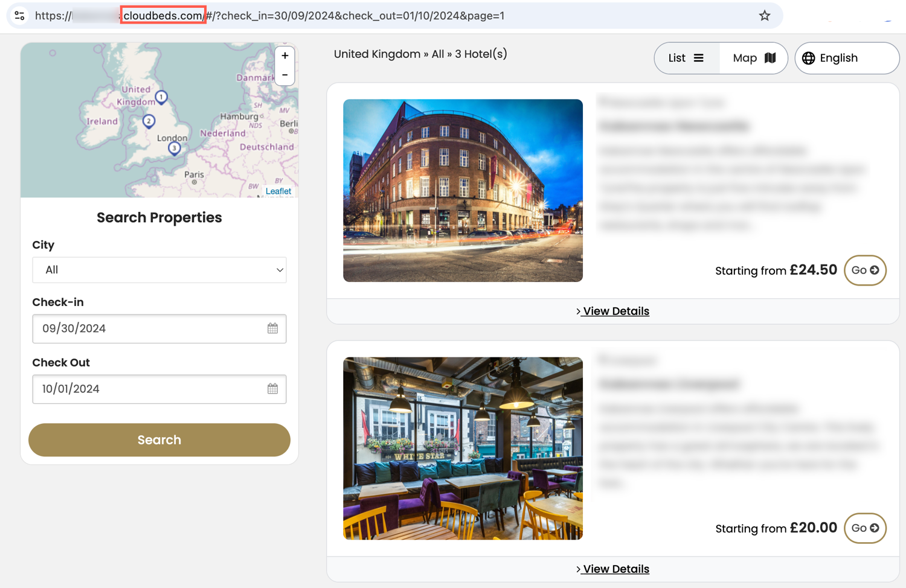Click the brick building hotel photo
Viewport: 906px width, 588px height.
click(x=463, y=190)
